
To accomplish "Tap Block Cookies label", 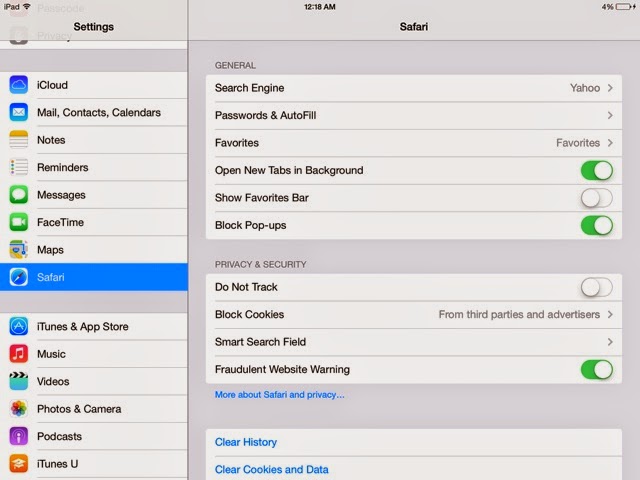I will [249, 314].
